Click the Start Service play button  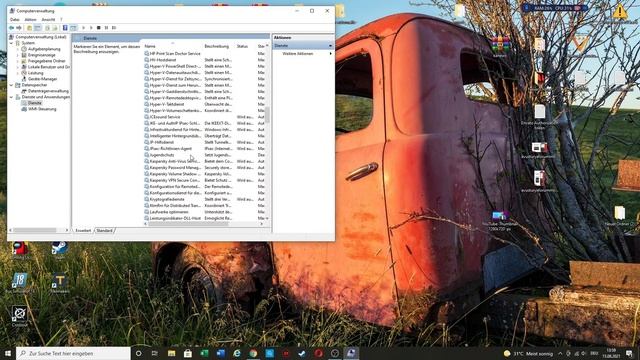point(83,28)
